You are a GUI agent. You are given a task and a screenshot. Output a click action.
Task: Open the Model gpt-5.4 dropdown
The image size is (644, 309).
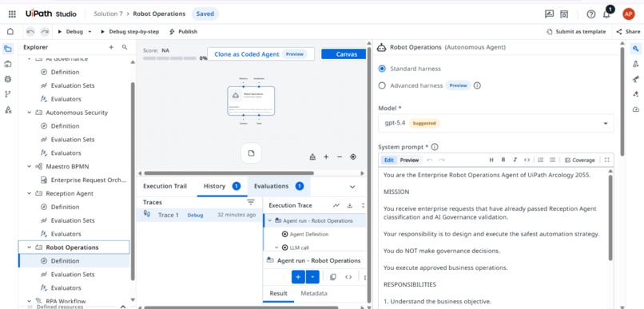(496, 123)
